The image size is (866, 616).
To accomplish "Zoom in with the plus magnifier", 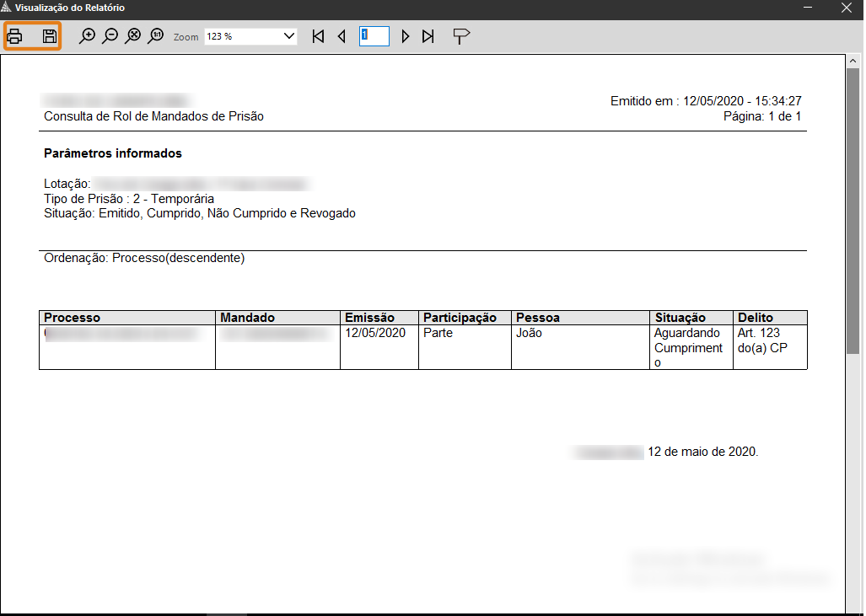I will click(87, 36).
